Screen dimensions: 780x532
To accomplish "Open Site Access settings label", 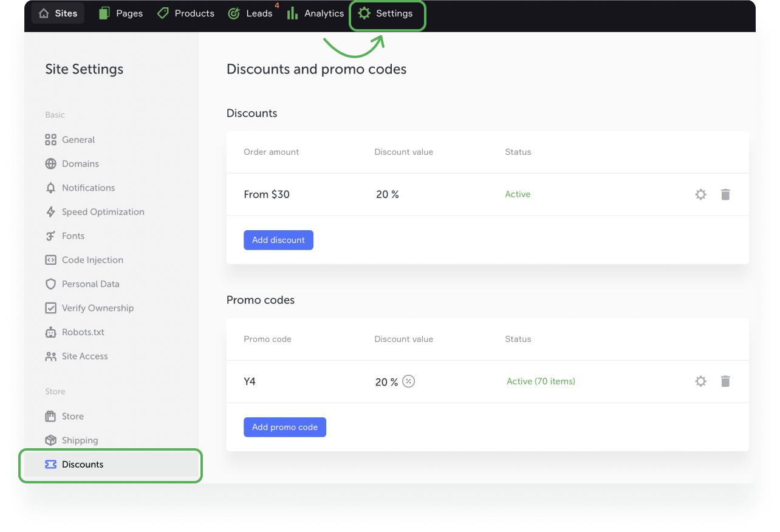I will click(x=84, y=356).
